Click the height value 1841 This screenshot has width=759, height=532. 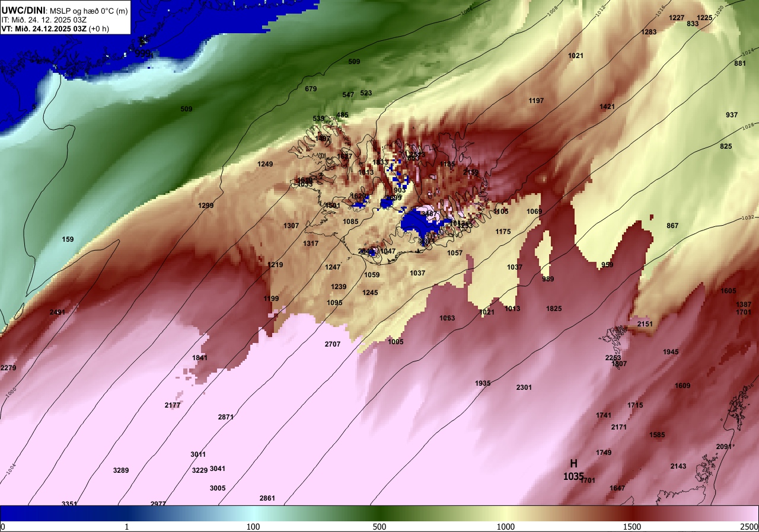(200, 358)
